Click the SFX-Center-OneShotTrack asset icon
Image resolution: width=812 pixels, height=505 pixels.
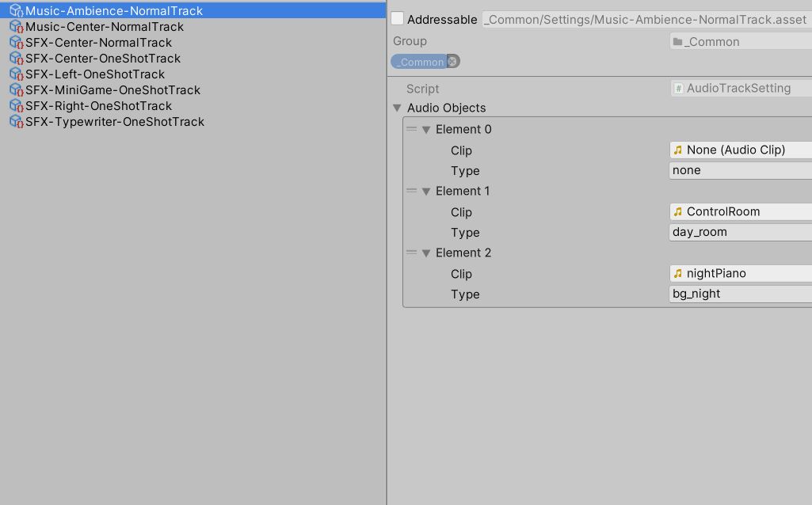(16, 59)
